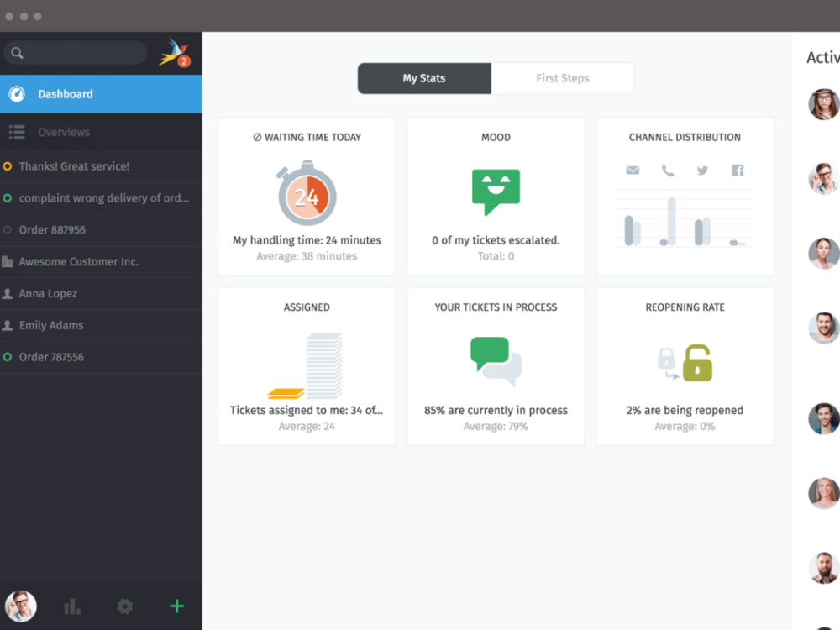Click grey status circle of Order 887956
Image resolution: width=840 pixels, height=630 pixels.
(8, 230)
